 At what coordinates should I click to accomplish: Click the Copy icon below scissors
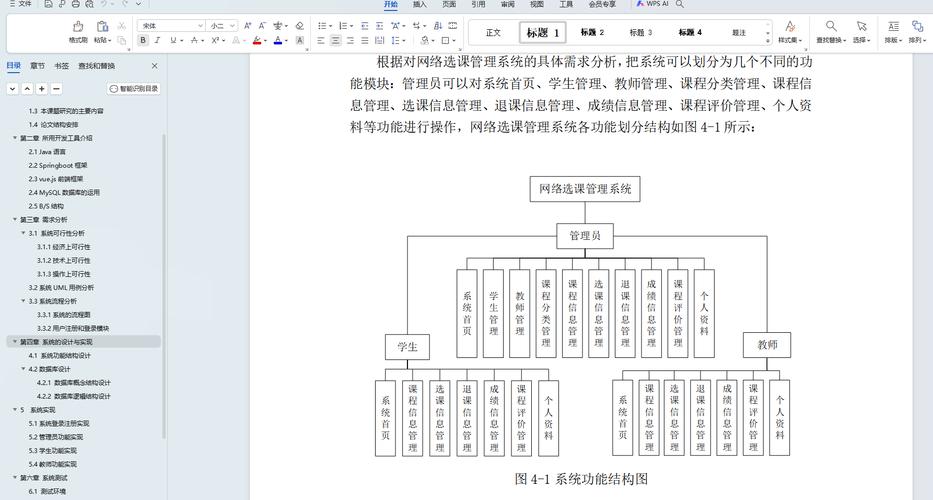[122, 40]
